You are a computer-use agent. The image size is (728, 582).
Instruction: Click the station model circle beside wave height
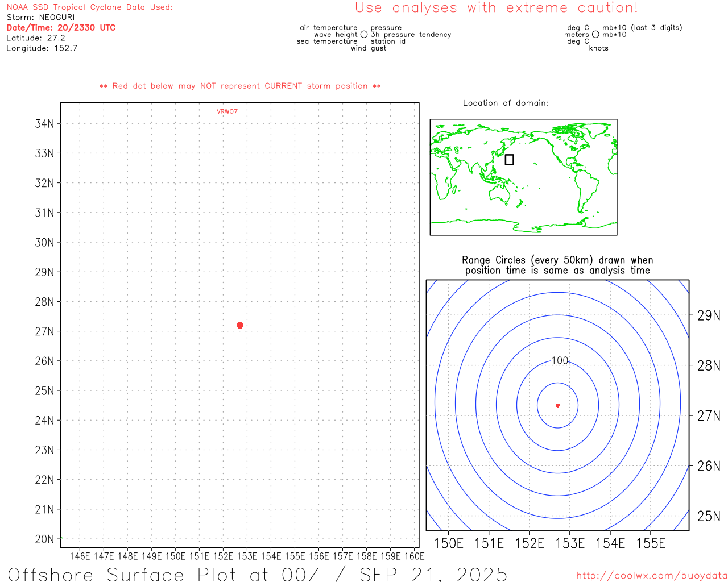click(x=364, y=35)
